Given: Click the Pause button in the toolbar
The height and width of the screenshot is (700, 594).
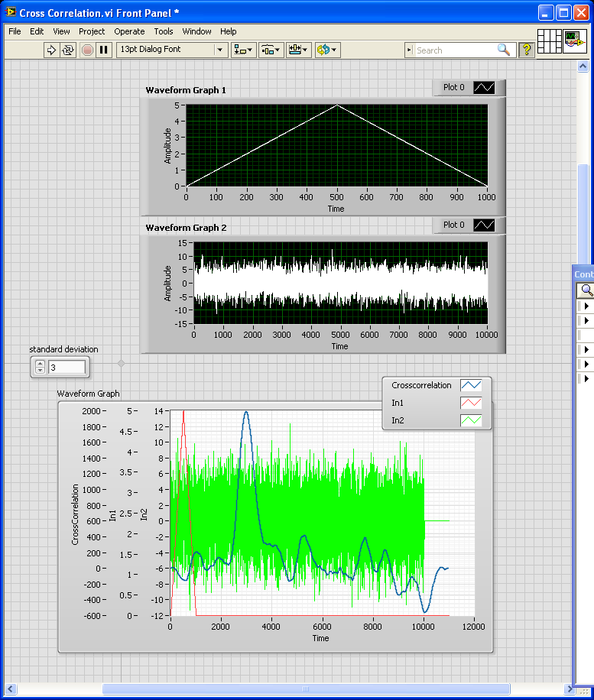Looking at the screenshot, I should pos(104,50).
